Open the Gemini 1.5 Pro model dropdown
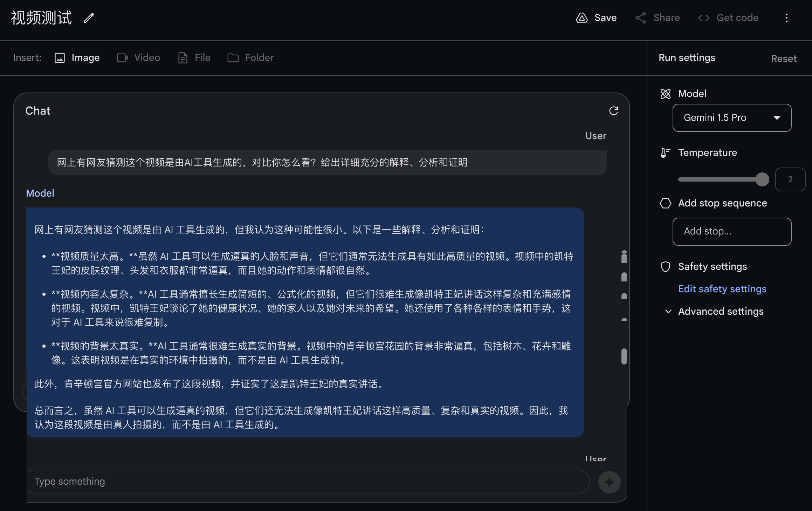Screen dimensions: 812x511 725,118
